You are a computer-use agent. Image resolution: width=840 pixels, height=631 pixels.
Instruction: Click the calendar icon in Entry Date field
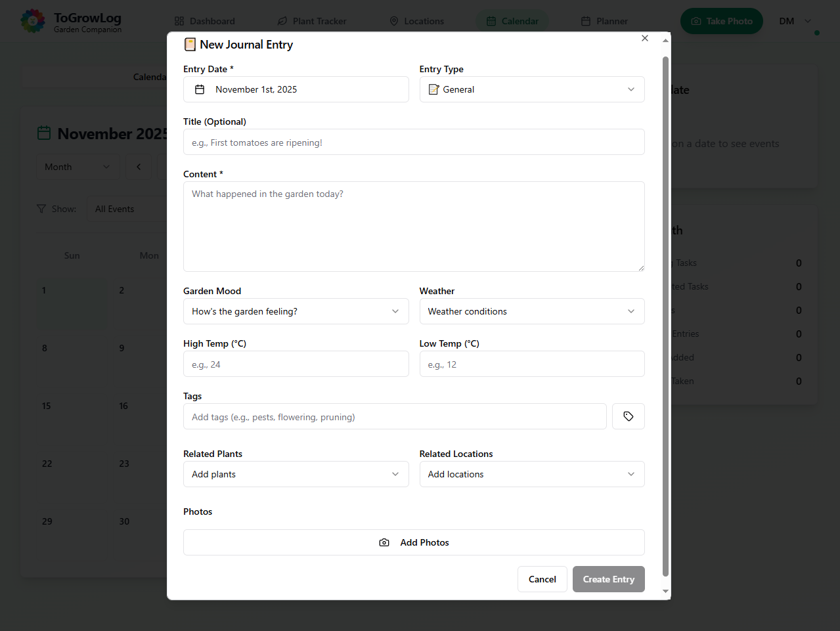click(x=200, y=89)
